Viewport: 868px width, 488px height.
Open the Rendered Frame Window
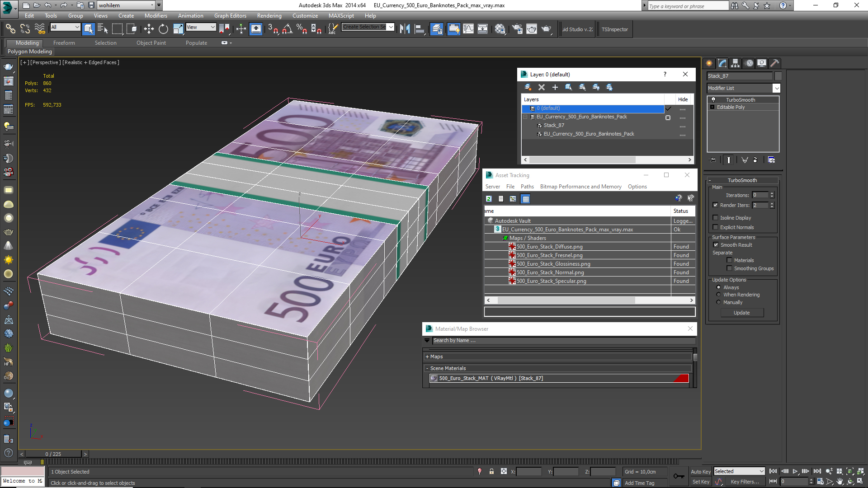pyautogui.click(x=532, y=29)
